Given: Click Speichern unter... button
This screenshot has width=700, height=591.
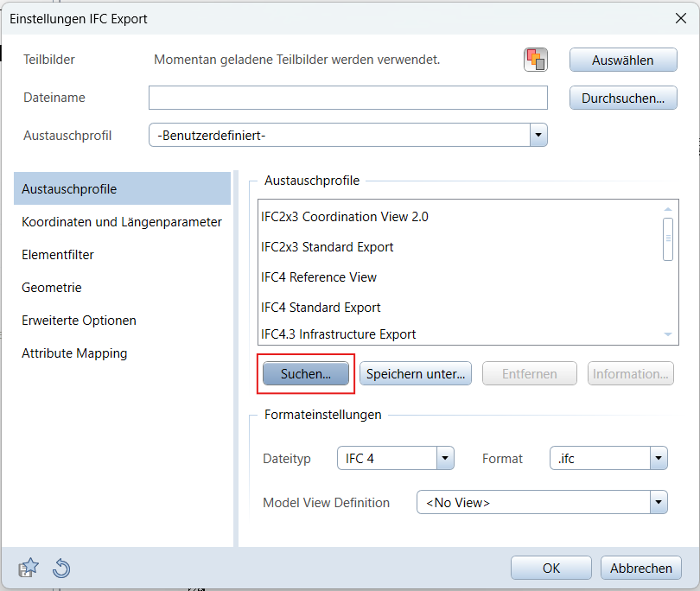Looking at the screenshot, I should tap(416, 374).
